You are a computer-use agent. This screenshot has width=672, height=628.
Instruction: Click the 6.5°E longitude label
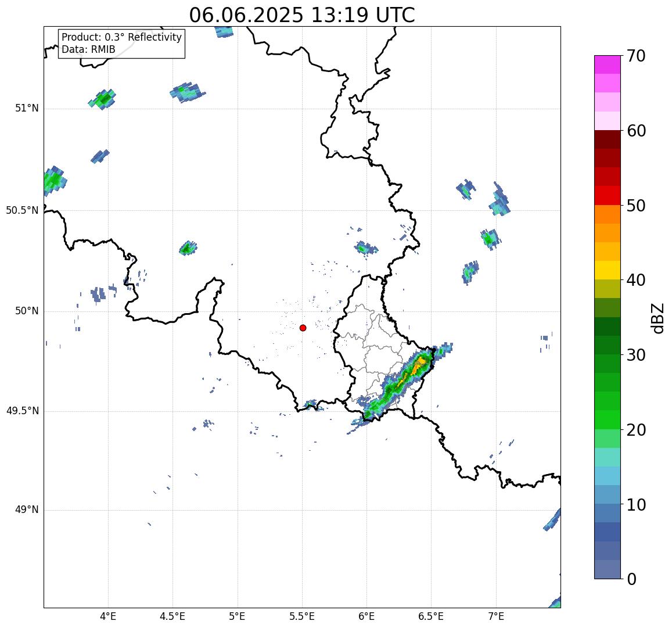(431, 617)
